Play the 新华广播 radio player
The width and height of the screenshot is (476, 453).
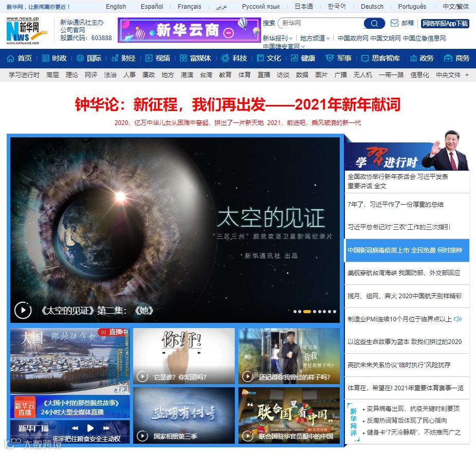90,428
